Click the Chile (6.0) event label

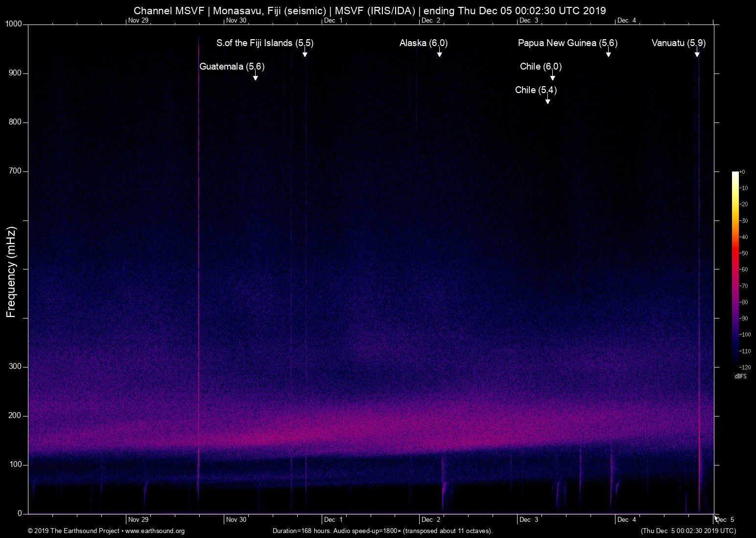541,67
